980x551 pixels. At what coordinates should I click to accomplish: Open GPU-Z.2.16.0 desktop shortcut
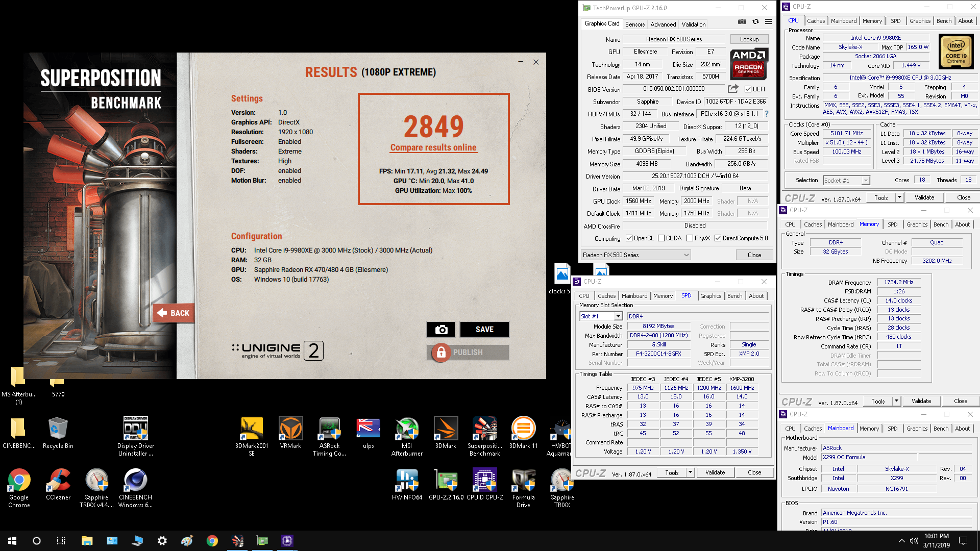(x=446, y=484)
